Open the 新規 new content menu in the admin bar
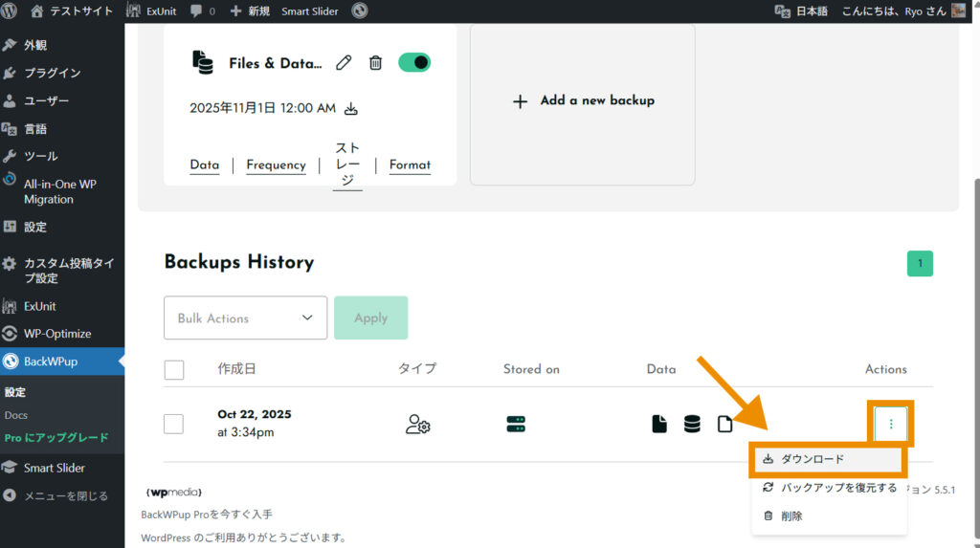Screen dimensions: 980x548 tap(249, 11)
